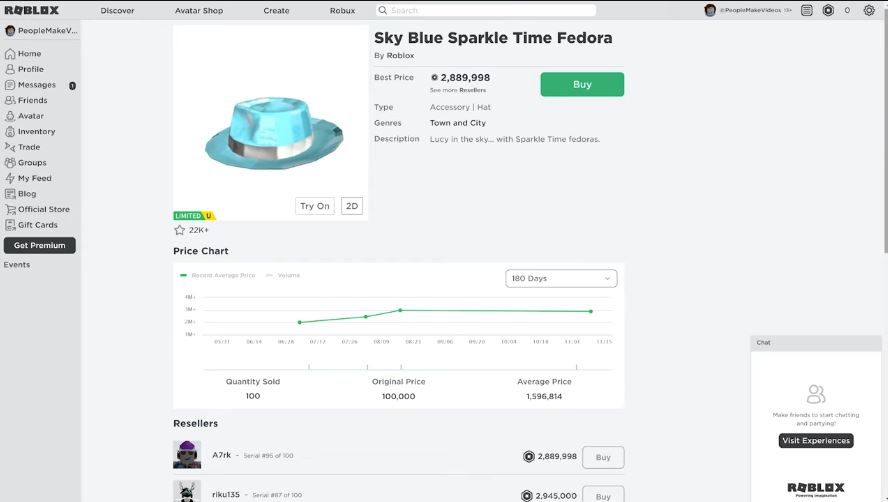888x502 pixels.
Task: Toggle Recent Average Price legend
Action: (218, 275)
